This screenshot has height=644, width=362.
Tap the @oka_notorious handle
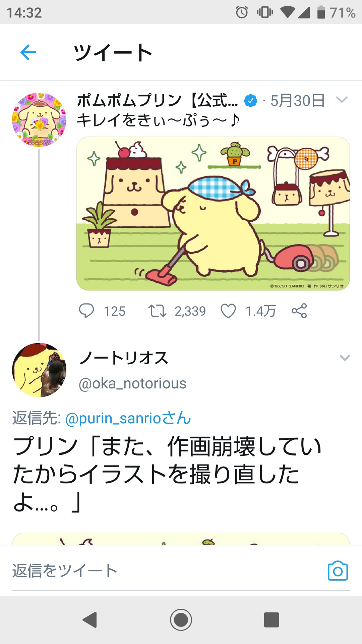tap(132, 383)
